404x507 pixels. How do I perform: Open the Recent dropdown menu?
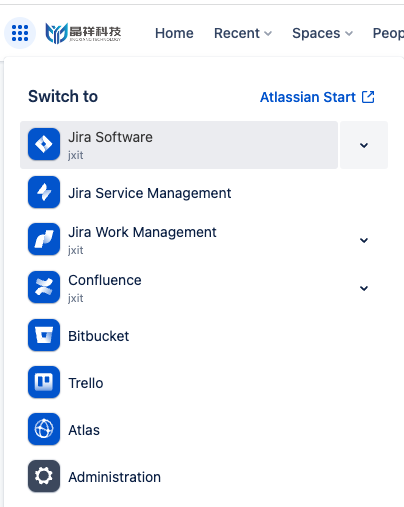coord(243,33)
